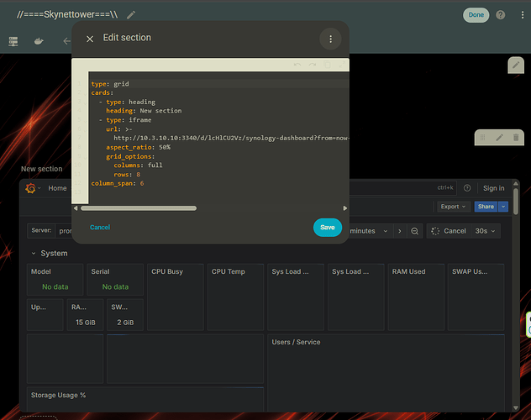Image resolution: width=531 pixels, height=420 pixels.
Task: Collapse the System row
Action: click(x=34, y=253)
